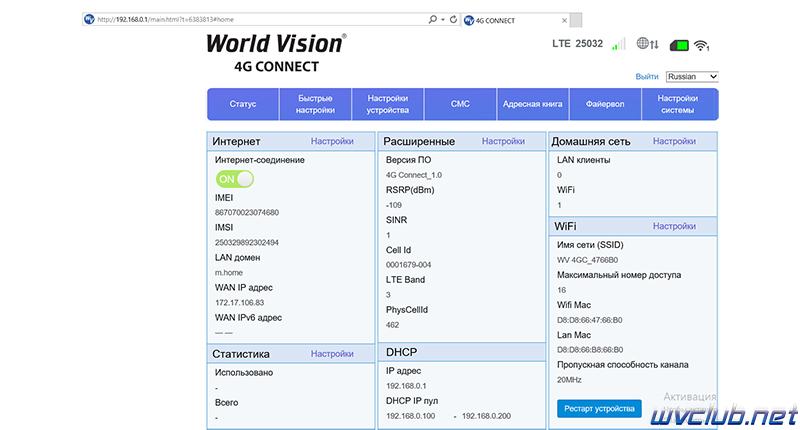Open Настройки link in Домашняя сеть panel
The width and height of the screenshot is (800, 430).
674,141
